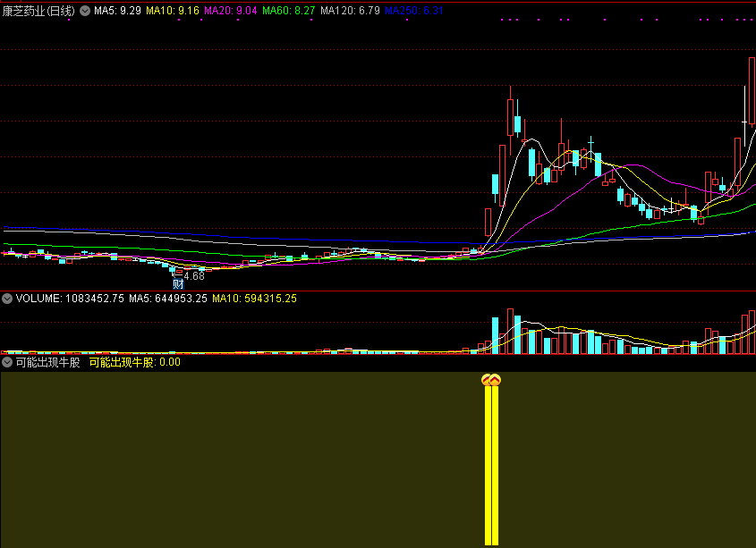Click the MA10: 9.16 label
The image size is (756, 548).
click(x=173, y=11)
